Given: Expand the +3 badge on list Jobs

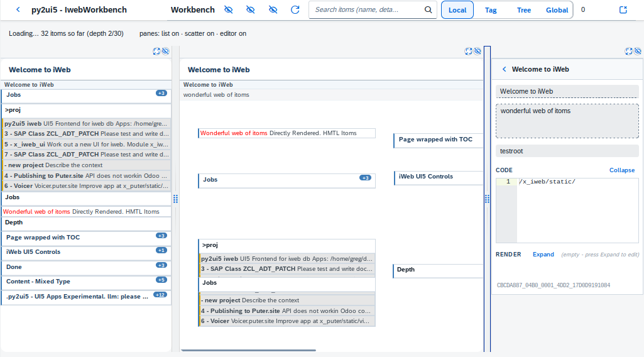Looking at the screenshot, I should 161,93.
